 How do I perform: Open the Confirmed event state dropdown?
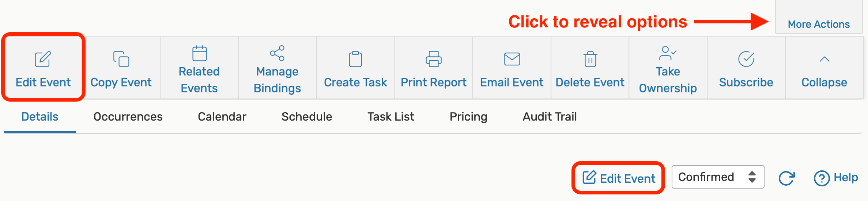[718, 177]
